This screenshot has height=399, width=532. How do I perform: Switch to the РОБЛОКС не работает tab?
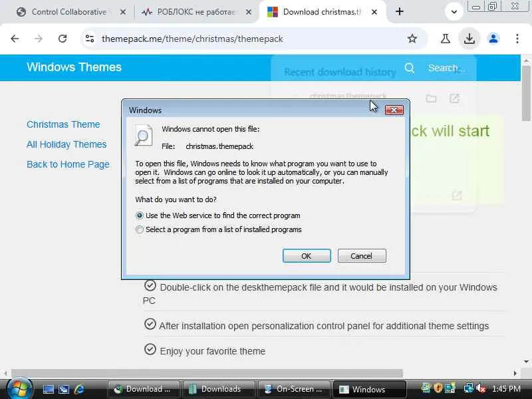196,12
